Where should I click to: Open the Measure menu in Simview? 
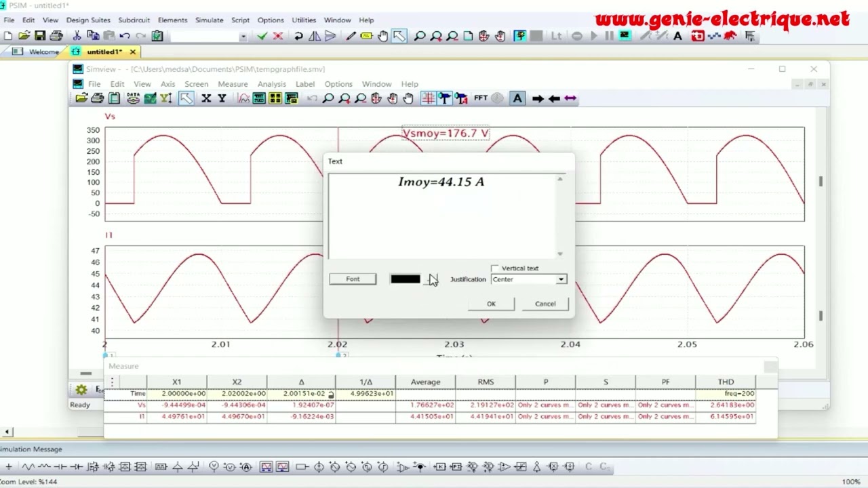point(233,84)
